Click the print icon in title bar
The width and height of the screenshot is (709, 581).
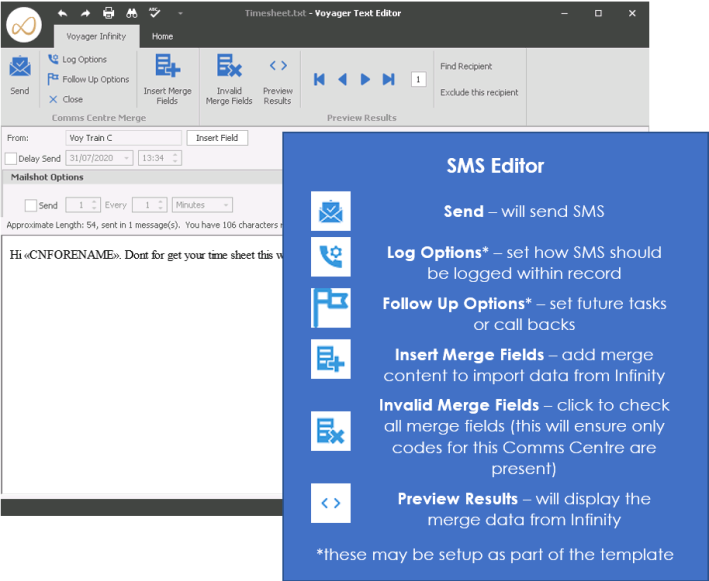coord(108,14)
